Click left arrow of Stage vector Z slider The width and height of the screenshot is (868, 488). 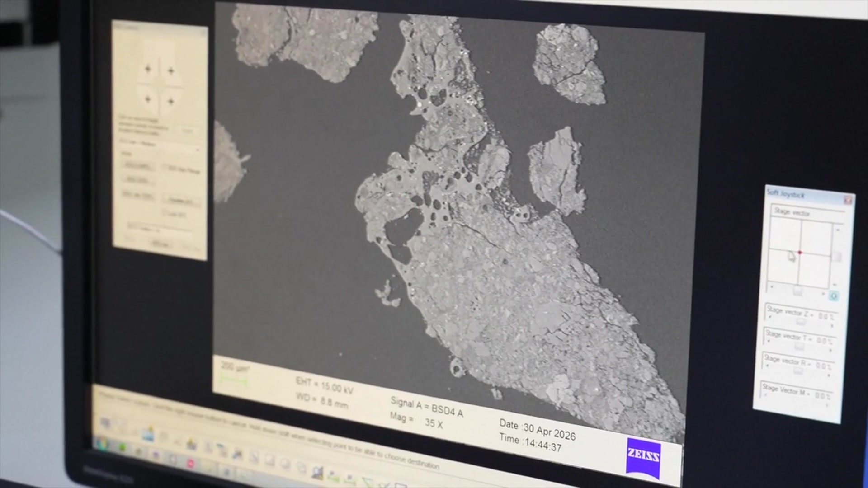tap(770, 317)
